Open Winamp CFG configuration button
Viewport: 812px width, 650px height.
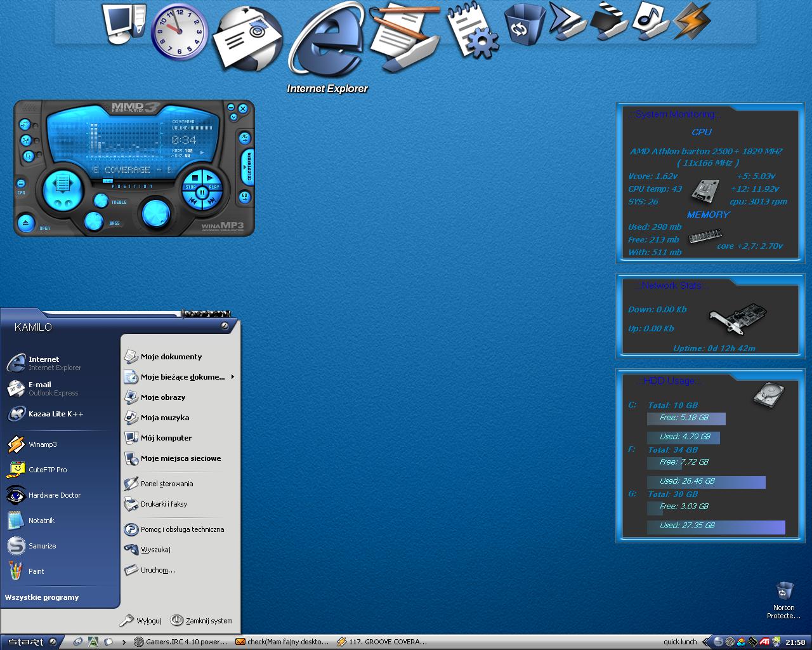[21, 184]
